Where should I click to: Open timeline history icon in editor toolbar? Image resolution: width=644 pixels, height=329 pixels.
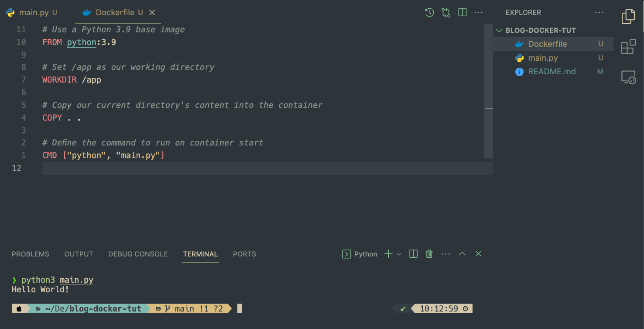coord(429,13)
